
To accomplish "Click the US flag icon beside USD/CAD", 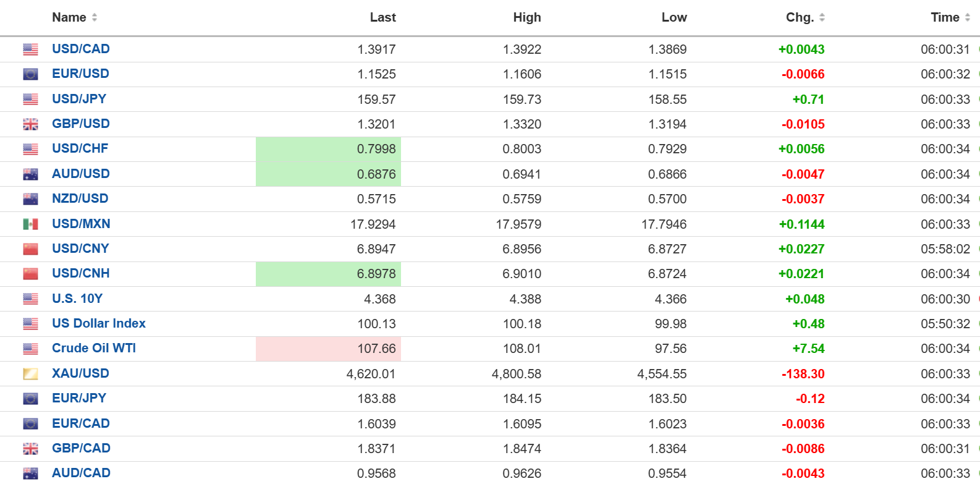I will pyautogui.click(x=30, y=49).
